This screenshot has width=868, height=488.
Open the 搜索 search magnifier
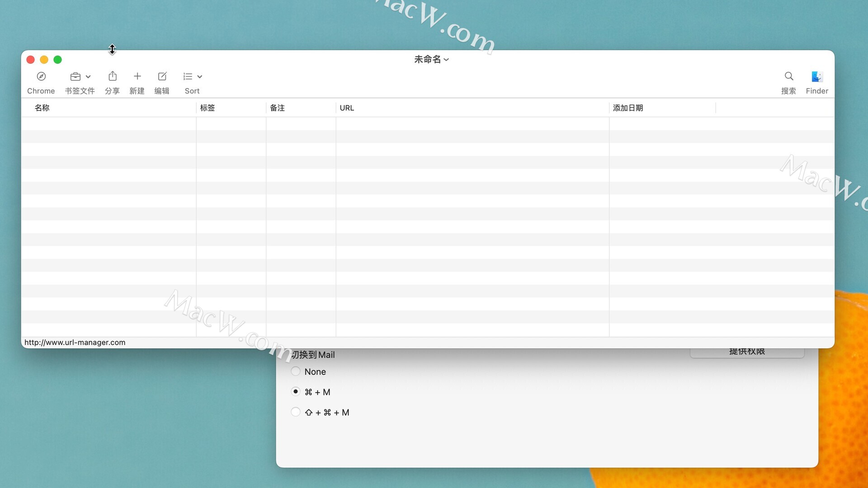789,76
